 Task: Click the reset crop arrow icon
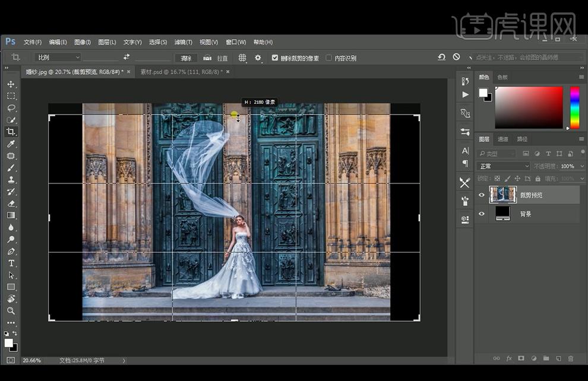pos(441,58)
